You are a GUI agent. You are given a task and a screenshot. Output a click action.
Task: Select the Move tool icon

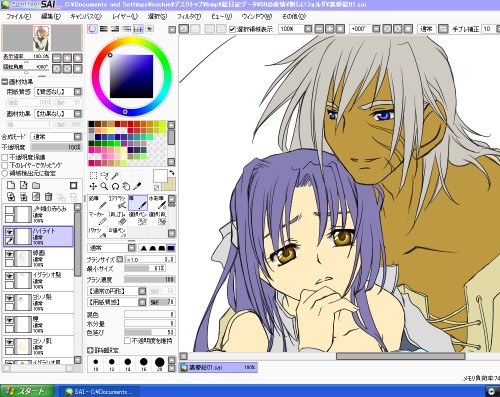(93, 186)
